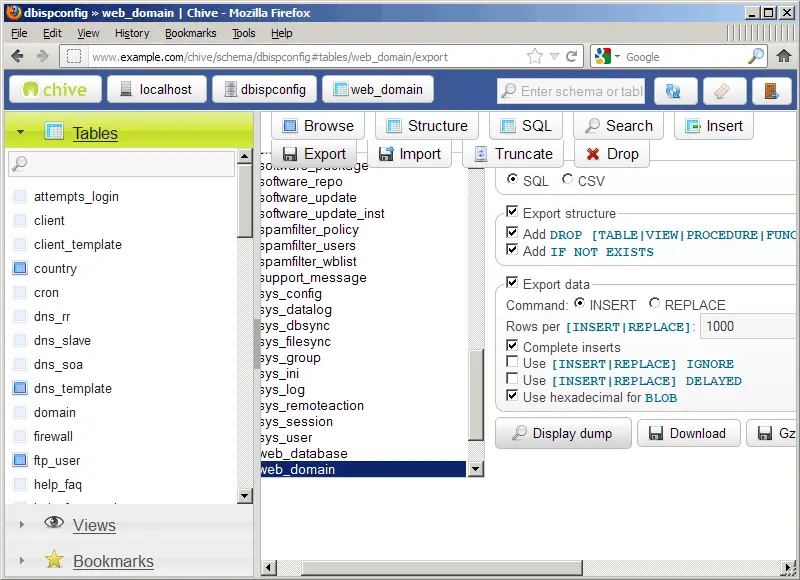Toggle the Complete inserts checkbox
Viewport: 800px width, 580px height.
pyautogui.click(x=512, y=345)
